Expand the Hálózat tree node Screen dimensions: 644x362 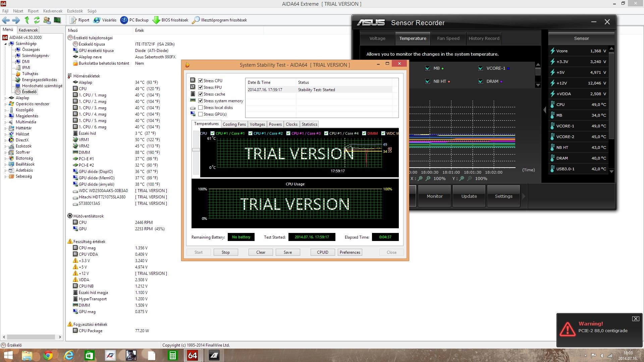pos(5,134)
